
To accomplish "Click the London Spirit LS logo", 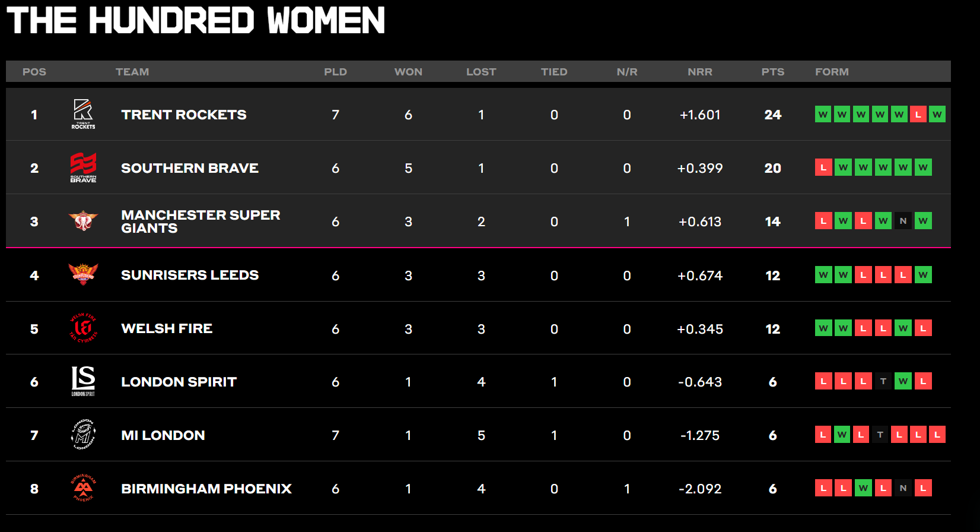I will (83, 381).
